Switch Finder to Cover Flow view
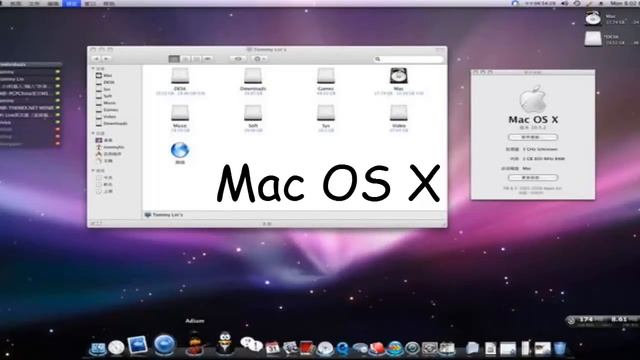The image size is (640, 360). 208,59
